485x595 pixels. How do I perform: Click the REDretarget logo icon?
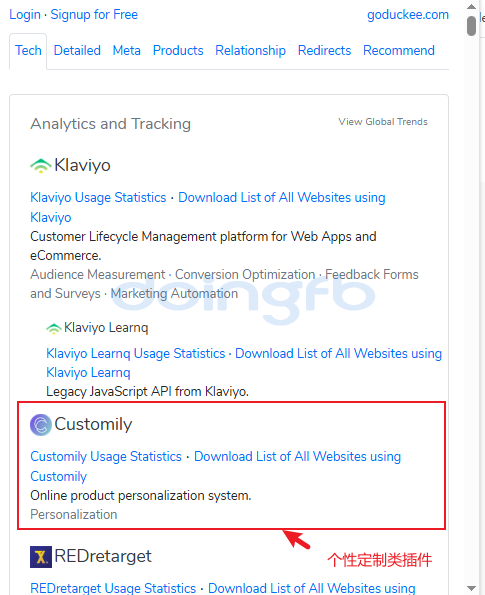point(41,557)
